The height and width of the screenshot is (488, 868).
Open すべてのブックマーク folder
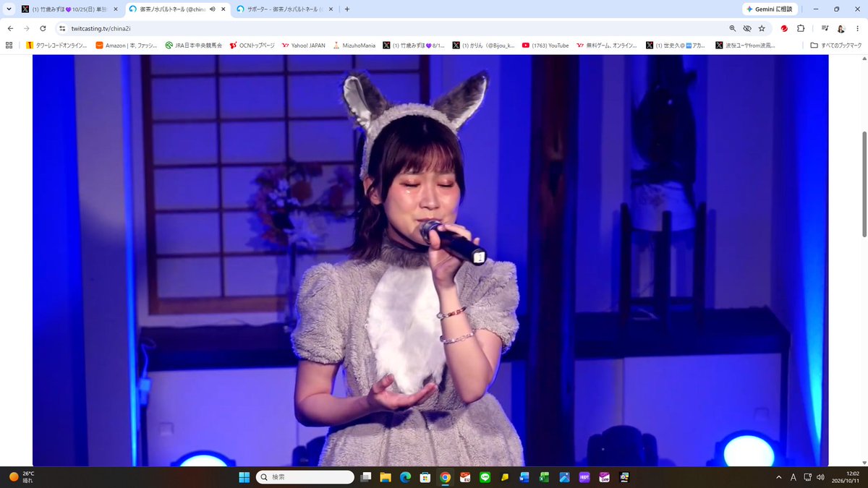point(836,45)
